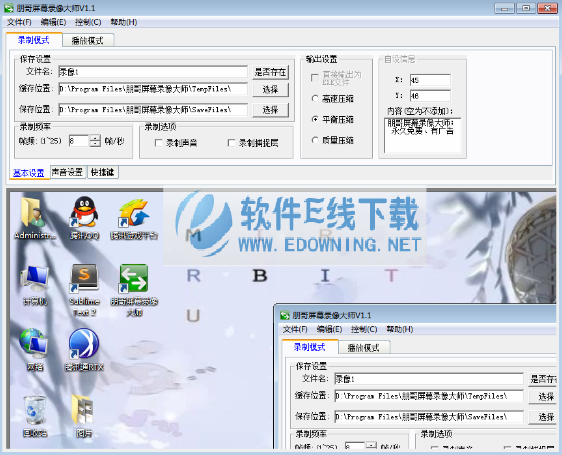Screen dimensions: 562x455
Task: Select 播放模式 tab in the nested preview window
Action: [364, 347]
